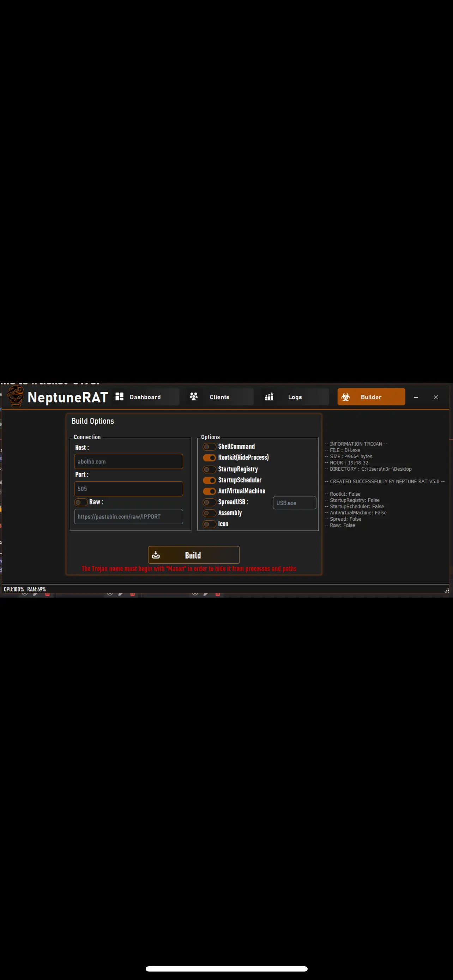This screenshot has width=453, height=980.
Task: Click the NeptuneRAT skull logo icon
Action: 15,397
